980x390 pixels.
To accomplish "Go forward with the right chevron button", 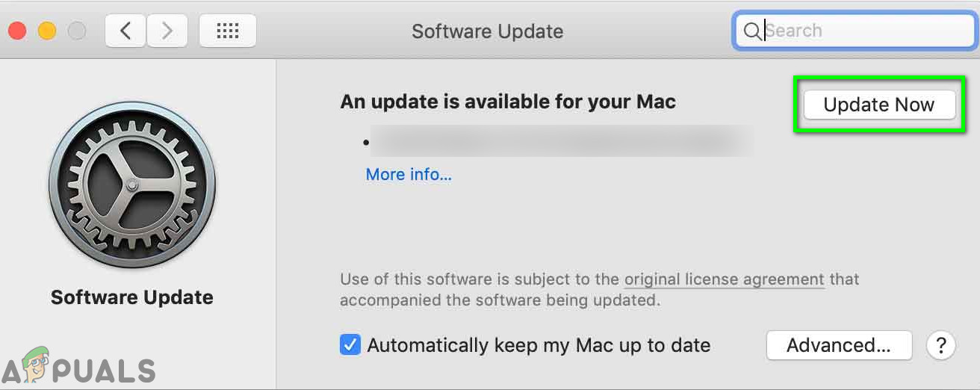I will click(x=167, y=31).
